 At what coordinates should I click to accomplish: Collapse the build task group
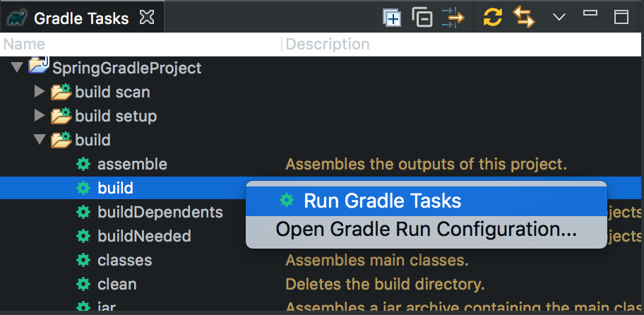coord(40,140)
